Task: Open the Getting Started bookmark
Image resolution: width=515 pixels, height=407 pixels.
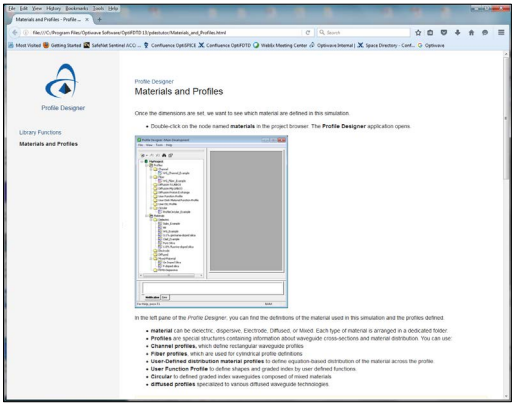Action: (x=62, y=45)
